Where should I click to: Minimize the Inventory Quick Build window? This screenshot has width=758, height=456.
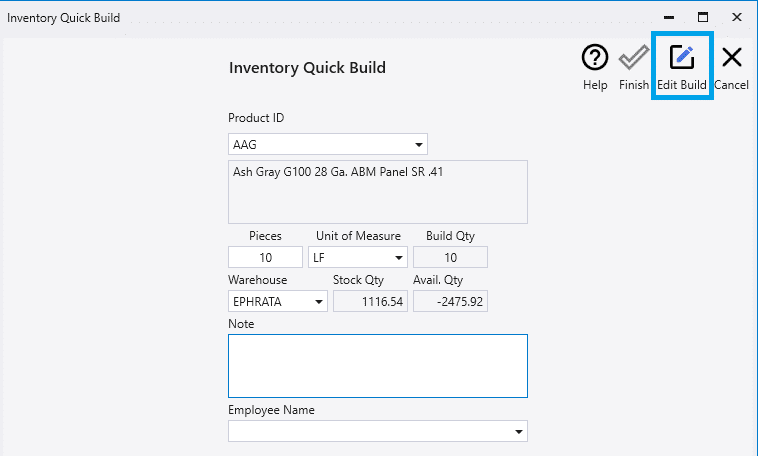click(669, 17)
